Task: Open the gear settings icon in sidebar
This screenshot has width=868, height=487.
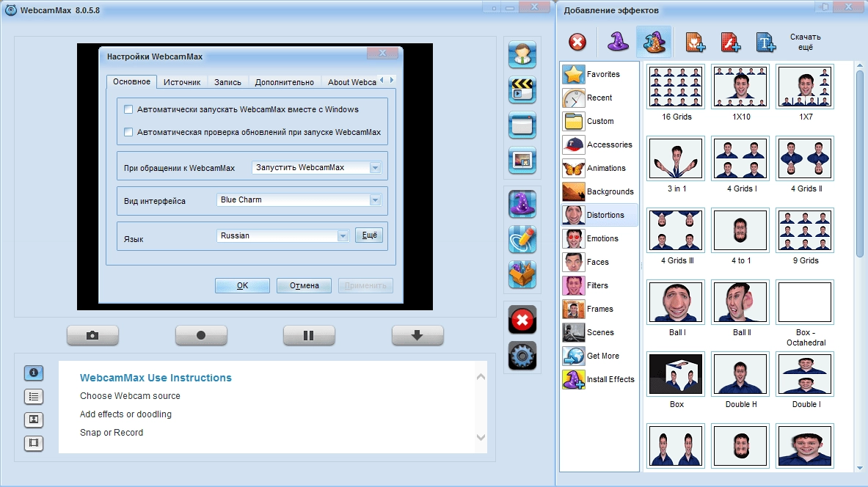Action: 522,355
